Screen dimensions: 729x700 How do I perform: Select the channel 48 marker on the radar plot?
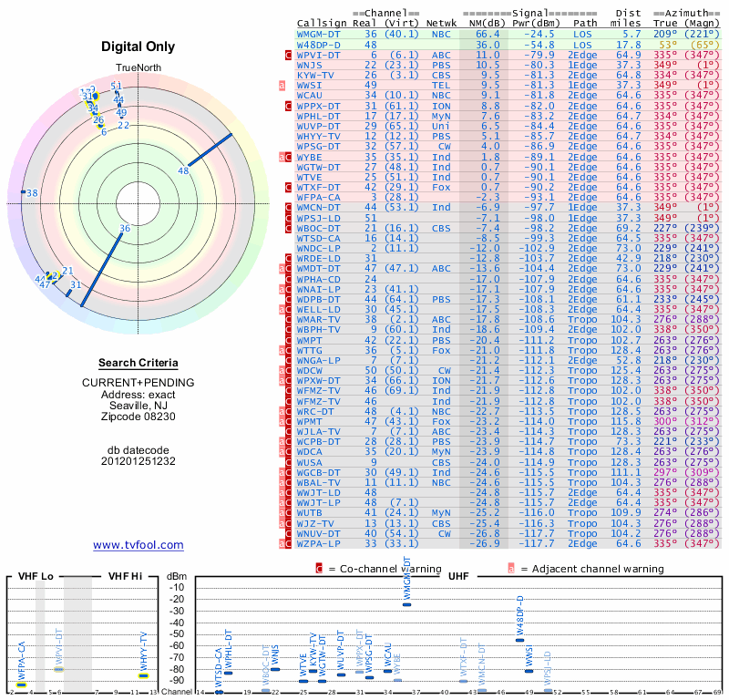point(183,170)
